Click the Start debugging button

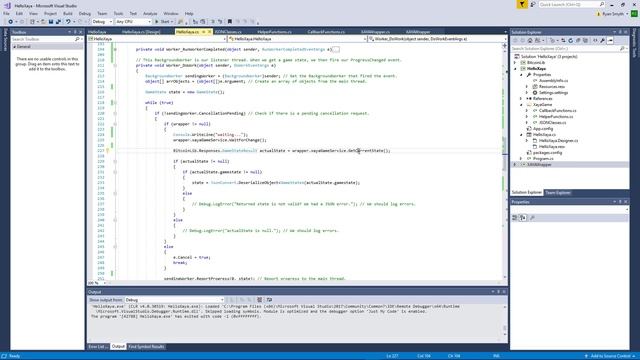pos(164,22)
